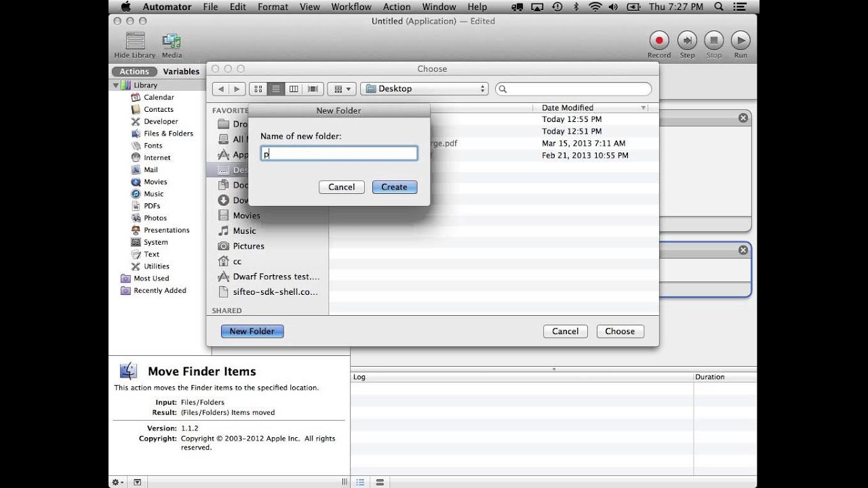
Task: Open the Workflow menu
Action: pyautogui.click(x=351, y=7)
